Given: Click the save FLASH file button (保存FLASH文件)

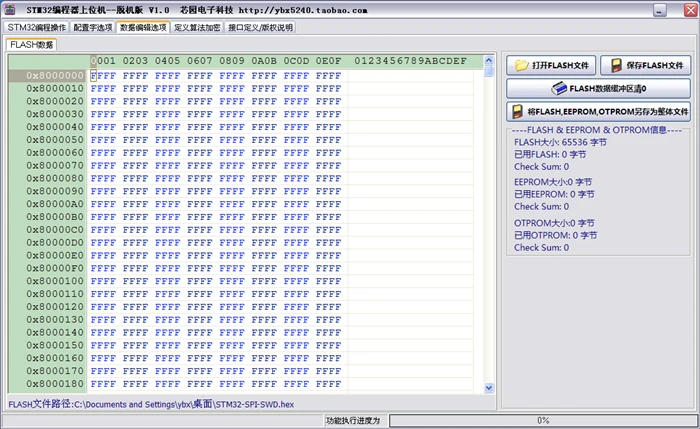Looking at the screenshot, I should click(x=647, y=65).
